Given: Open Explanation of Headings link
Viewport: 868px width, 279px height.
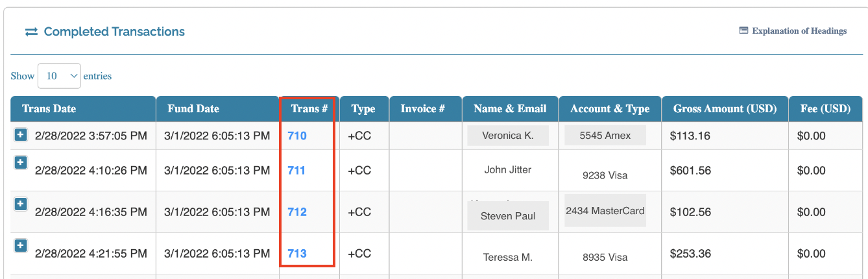Looking at the screenshot, I should (x=799, y=30).
